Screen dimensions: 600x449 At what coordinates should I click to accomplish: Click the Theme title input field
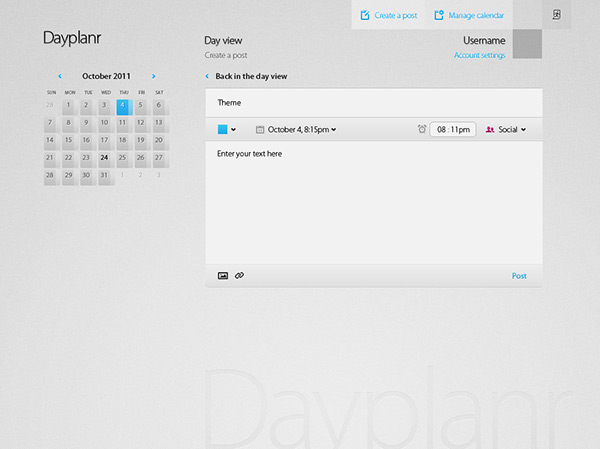374,103
